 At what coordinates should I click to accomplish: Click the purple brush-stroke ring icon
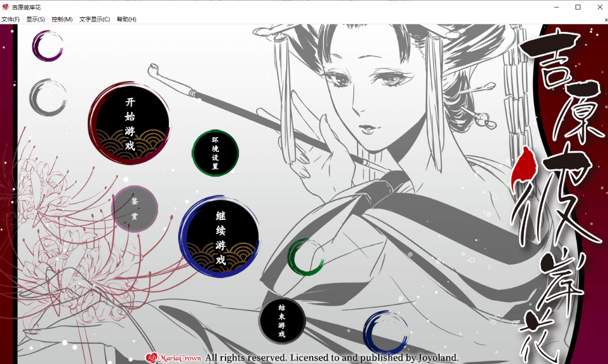[x=48, y=46]
